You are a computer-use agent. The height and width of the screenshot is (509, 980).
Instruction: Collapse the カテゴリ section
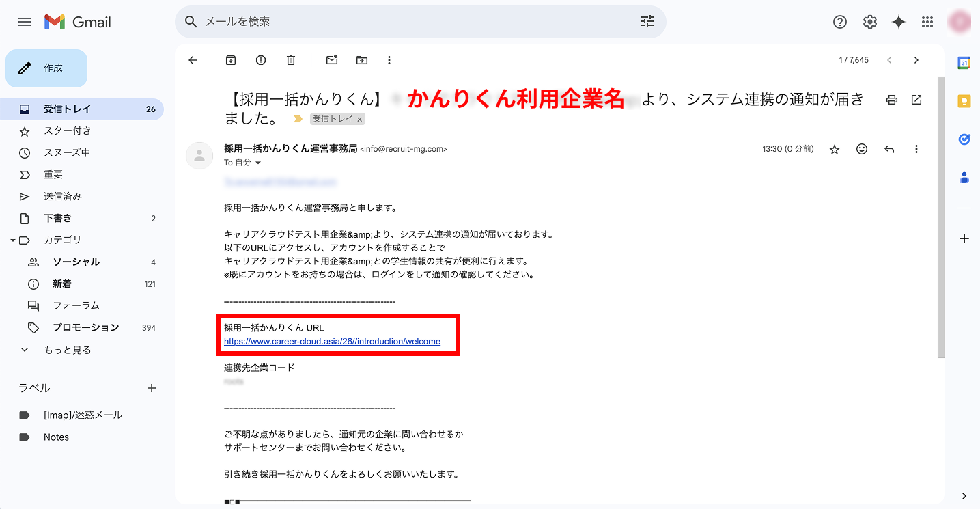[x=14, y=240]
